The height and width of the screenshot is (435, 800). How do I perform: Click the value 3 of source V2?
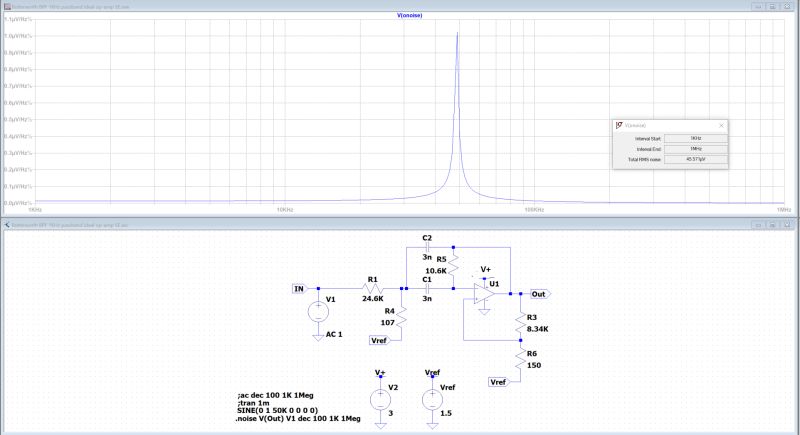click(x=391, y=413)
